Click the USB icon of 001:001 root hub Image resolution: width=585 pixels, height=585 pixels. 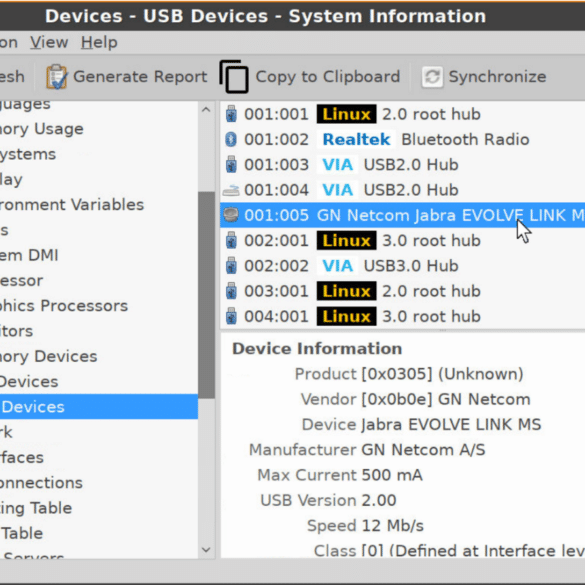(231, 114)
